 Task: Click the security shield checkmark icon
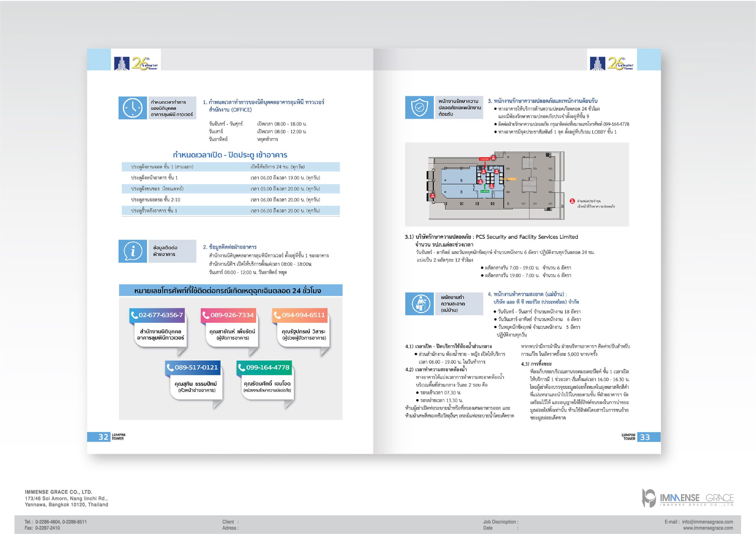[419, 107]
